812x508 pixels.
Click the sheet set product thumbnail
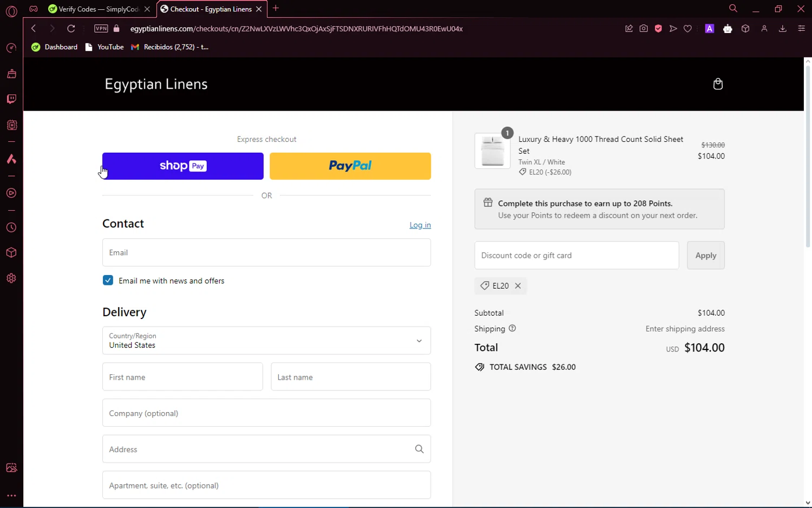coord(493,151)
